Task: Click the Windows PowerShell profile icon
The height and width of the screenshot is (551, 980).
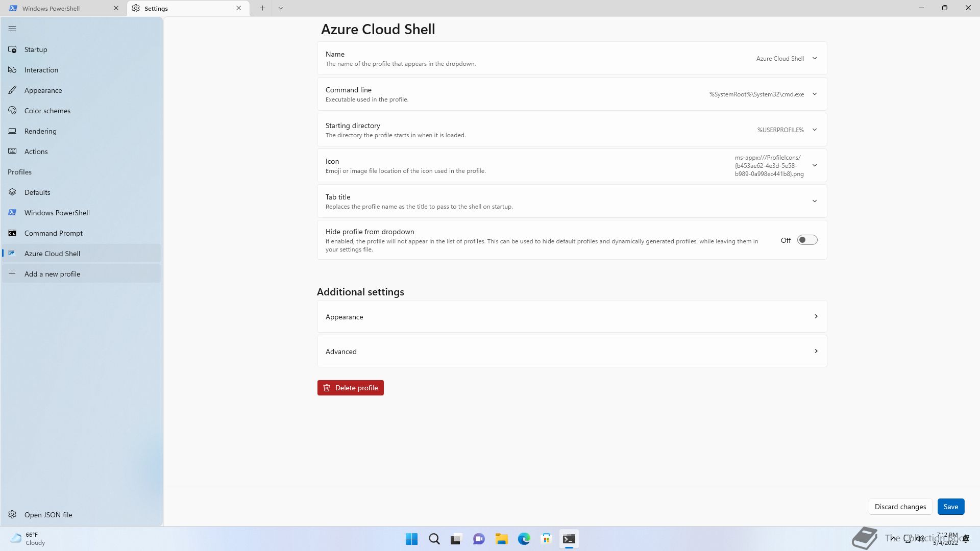Action: [12, 213]
